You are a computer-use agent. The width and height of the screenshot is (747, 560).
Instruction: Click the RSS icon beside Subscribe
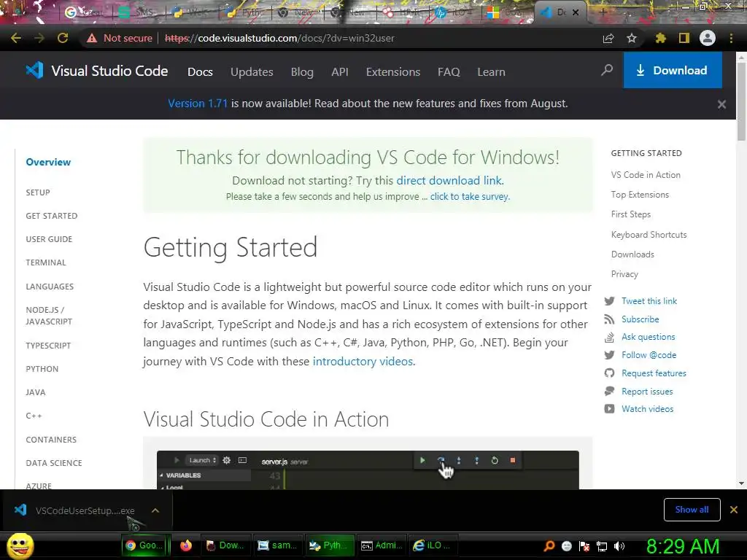coord(609,319)
